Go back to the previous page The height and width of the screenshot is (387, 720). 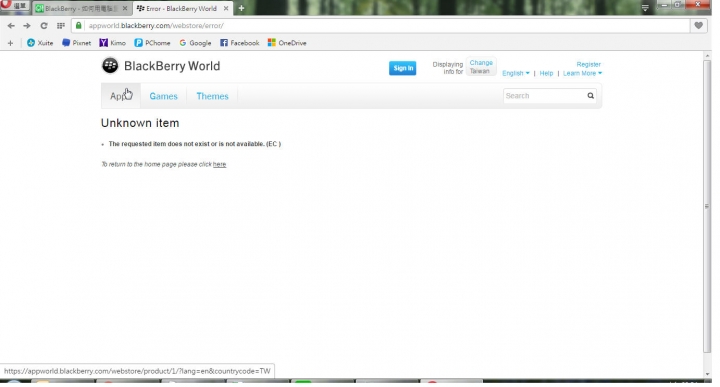point(11,26)
